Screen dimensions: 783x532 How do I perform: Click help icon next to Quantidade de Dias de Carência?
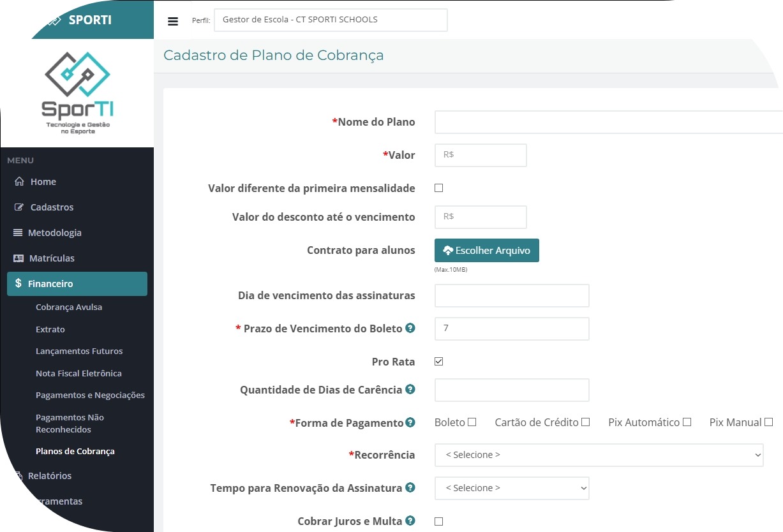[410, 389]
